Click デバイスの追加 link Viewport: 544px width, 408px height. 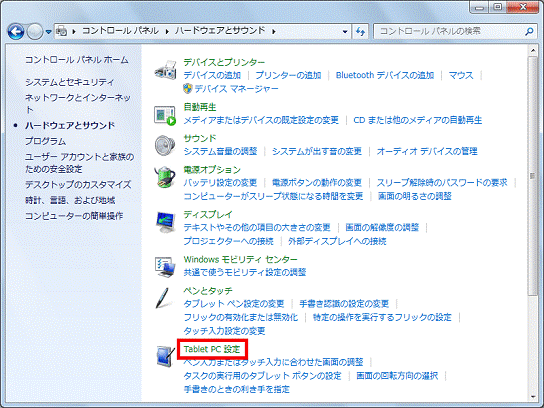click(x=212, y=75)
